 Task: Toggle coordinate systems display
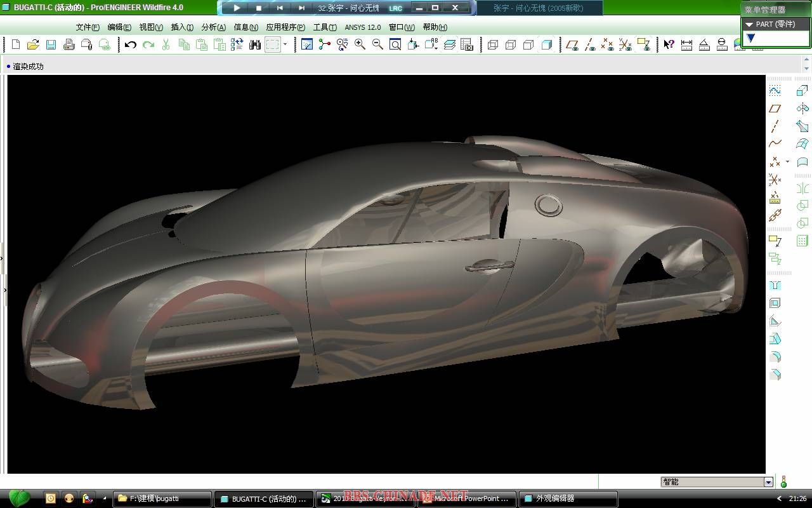click(625, 44)
